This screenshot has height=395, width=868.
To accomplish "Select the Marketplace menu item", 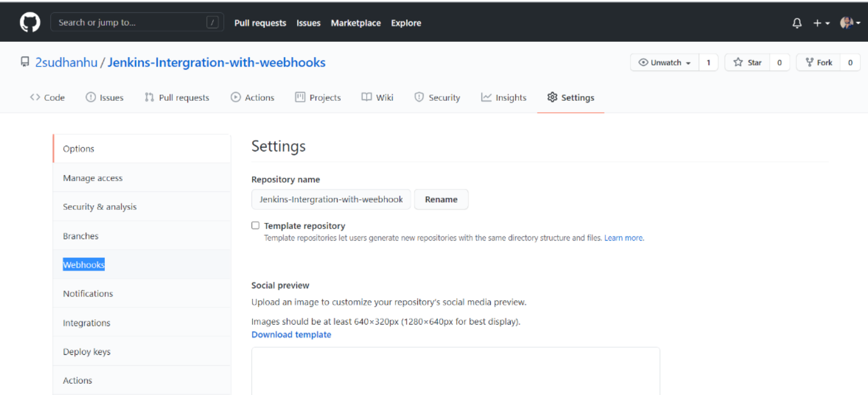I will pos(355,23).
